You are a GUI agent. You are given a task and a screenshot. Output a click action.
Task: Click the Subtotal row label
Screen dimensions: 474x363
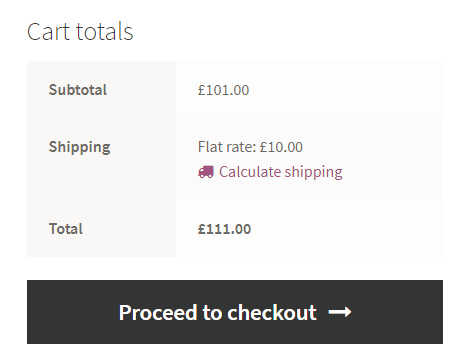click(x=78, y=90)
